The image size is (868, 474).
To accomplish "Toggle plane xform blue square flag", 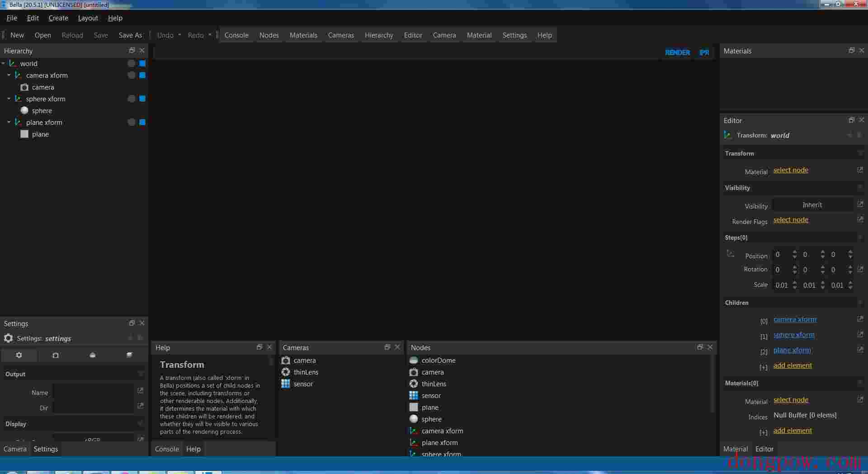I will point(142,123).
